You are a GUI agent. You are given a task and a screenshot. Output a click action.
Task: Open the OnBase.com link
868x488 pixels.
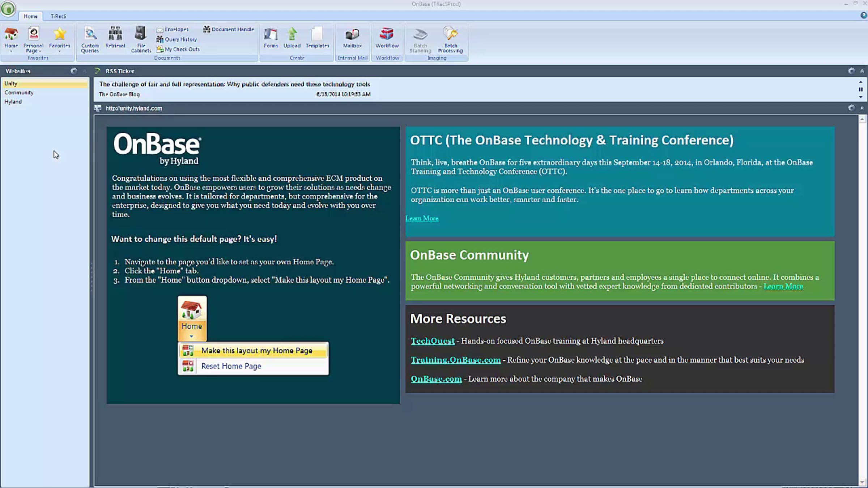436,379
